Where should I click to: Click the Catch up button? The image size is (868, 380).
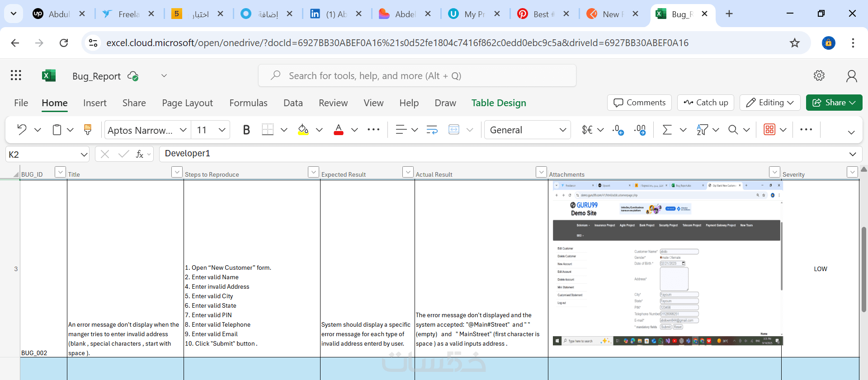tap(706, 103)
